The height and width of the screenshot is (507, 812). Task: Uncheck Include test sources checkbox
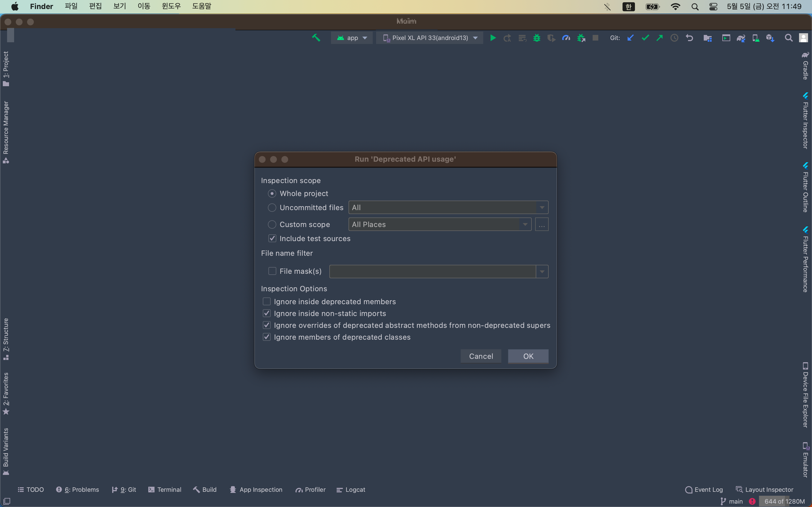click(272, 238)
